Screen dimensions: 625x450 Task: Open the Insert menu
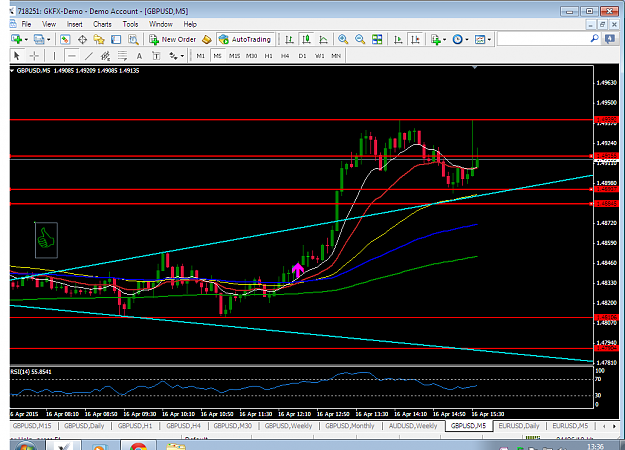[75, 24]
